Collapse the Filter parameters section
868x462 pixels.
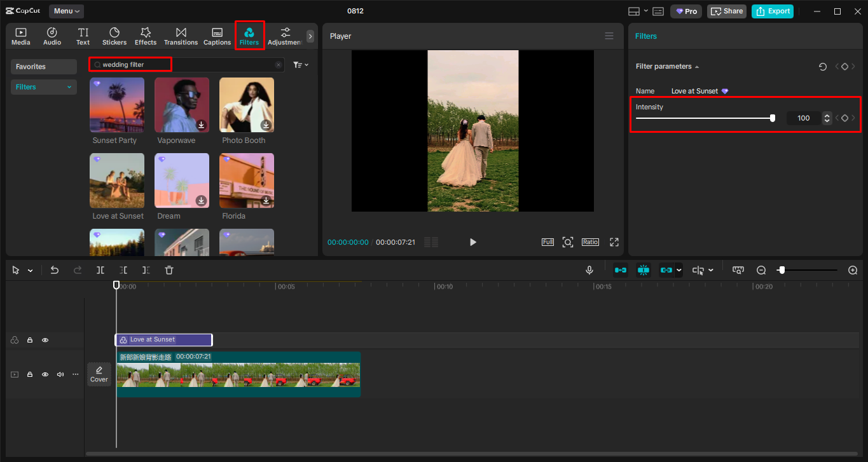click(x=697, y=66)
